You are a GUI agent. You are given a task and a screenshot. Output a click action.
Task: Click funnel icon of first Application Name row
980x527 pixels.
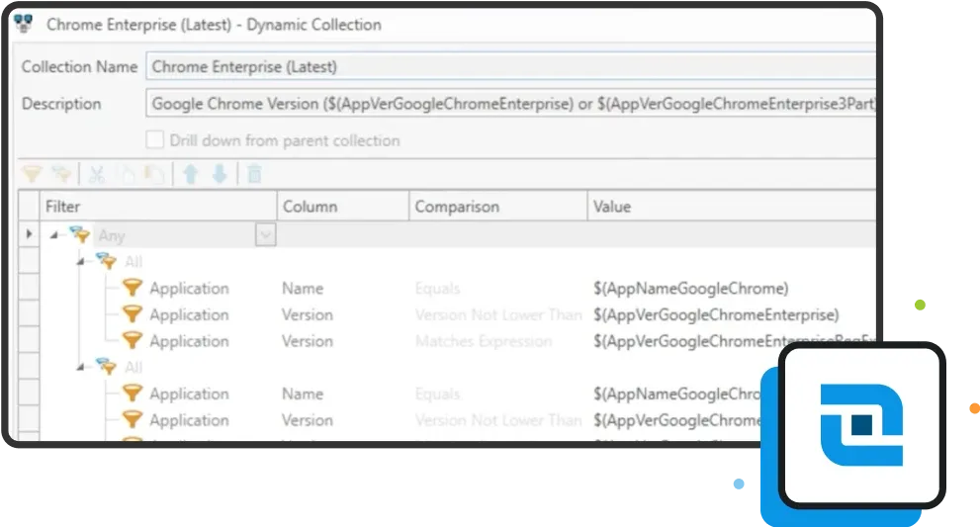click(x=132, y=288)
